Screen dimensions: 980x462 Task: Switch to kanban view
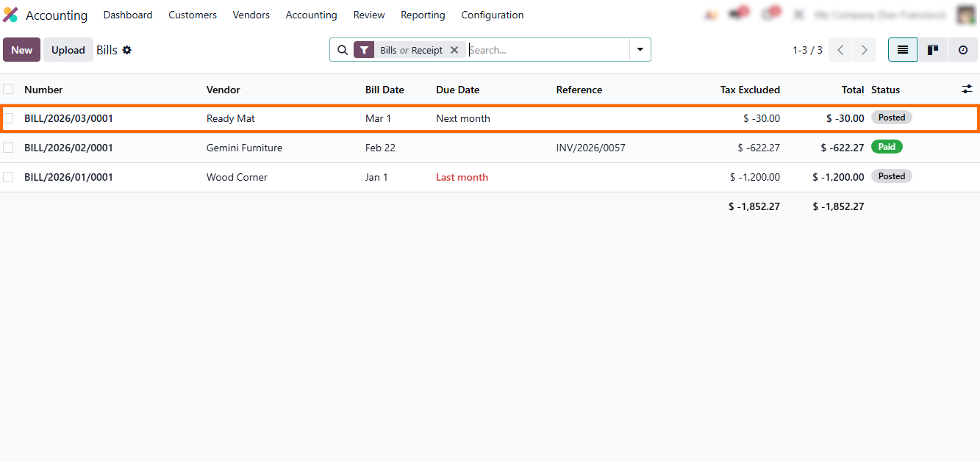(x=932, y=50)
